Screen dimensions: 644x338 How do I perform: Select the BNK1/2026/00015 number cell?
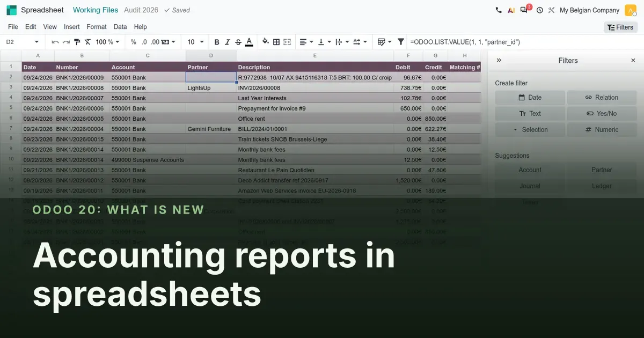tap(82, 139)
